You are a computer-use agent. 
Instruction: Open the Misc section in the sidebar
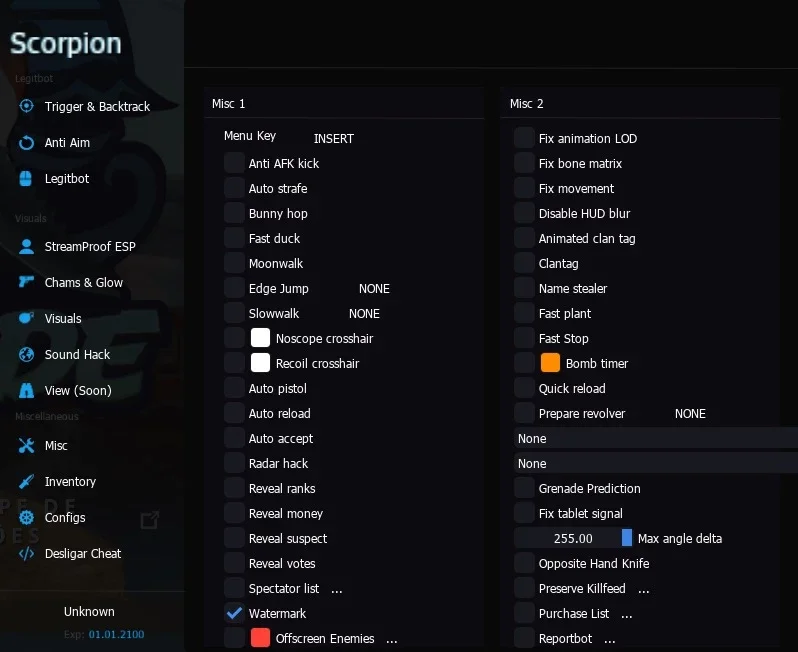pyautogui.click(x=56, y=445)
